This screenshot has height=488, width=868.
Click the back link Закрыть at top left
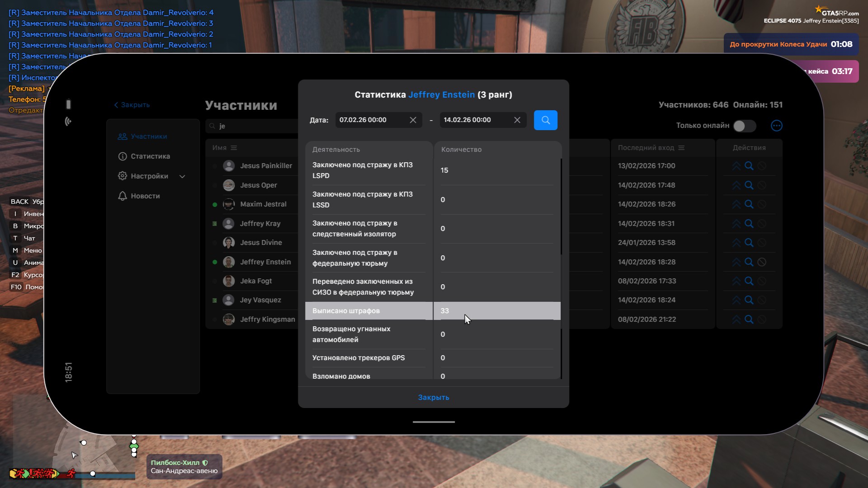pyautogui.click(x=132, y=105)
